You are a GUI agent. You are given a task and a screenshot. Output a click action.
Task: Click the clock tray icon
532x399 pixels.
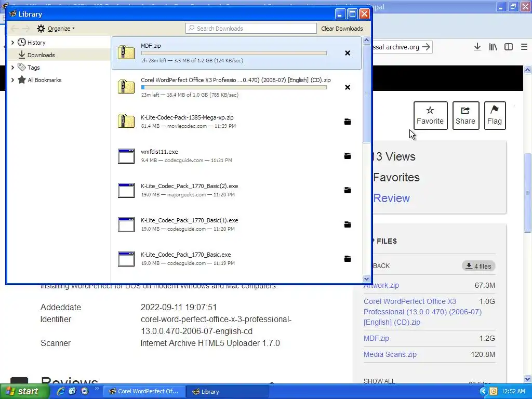[494, 391]
